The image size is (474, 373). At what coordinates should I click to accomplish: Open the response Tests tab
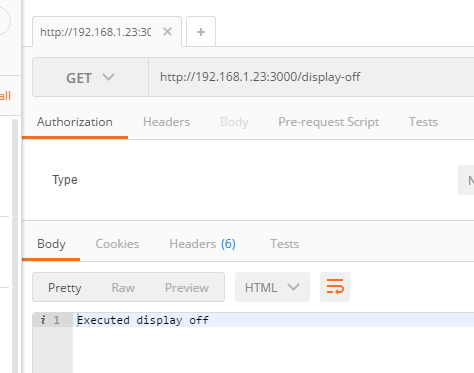(x=284, y=244)
